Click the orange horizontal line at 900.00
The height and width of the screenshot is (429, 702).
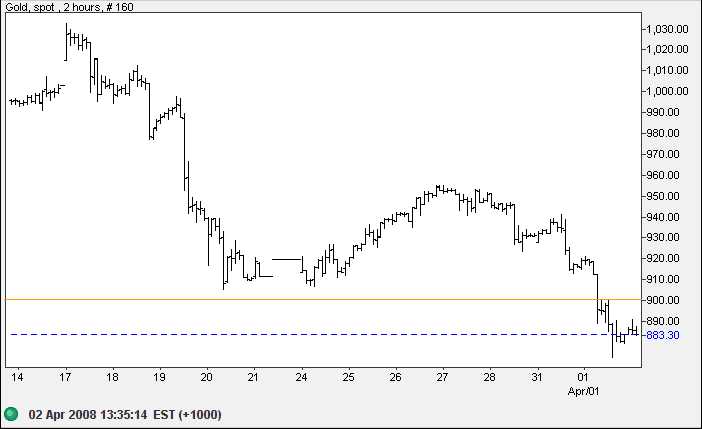tap(323, 299)
